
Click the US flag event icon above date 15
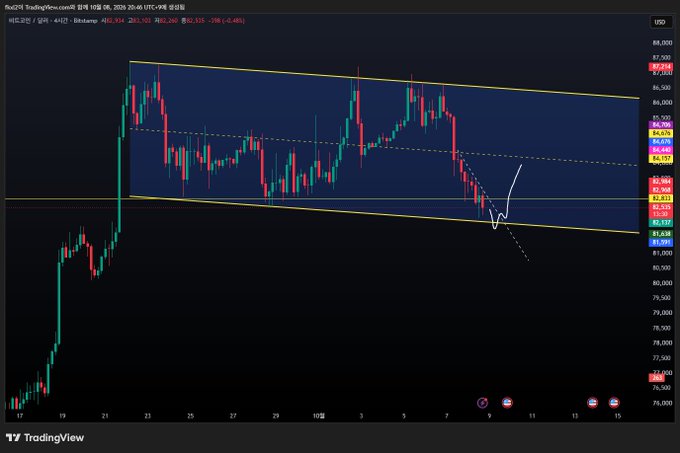tap(614, 403)
